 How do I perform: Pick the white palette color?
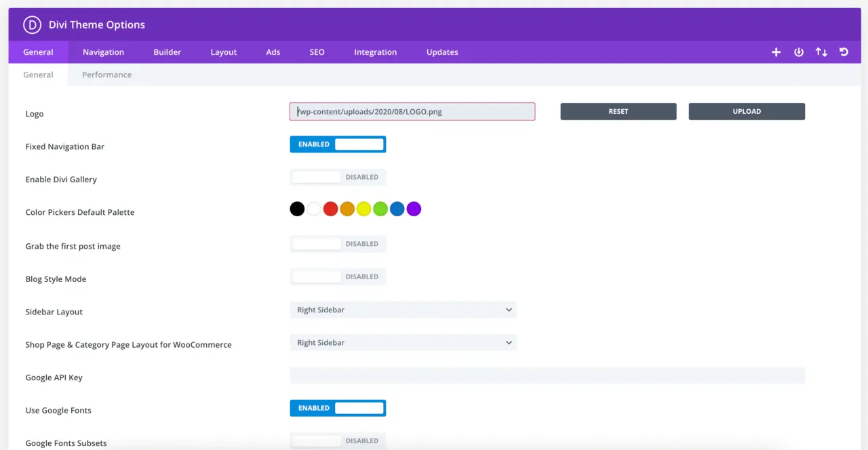[x=314, y=209]
